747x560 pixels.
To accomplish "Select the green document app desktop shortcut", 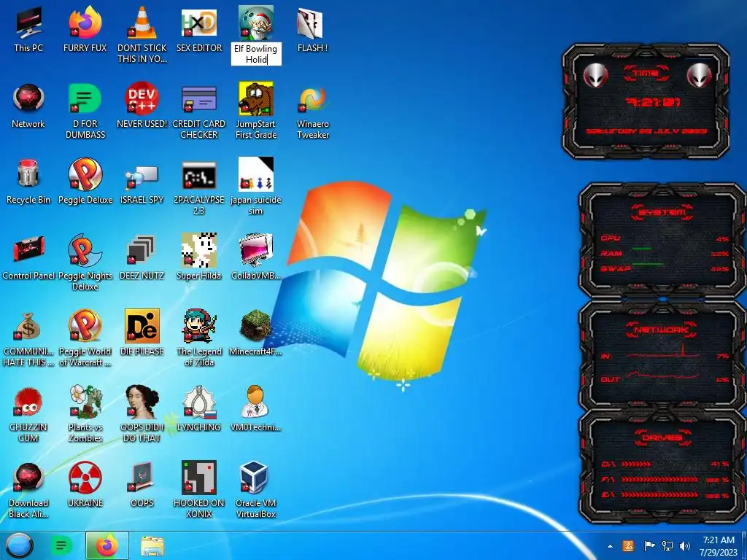I will click(85, 98).
